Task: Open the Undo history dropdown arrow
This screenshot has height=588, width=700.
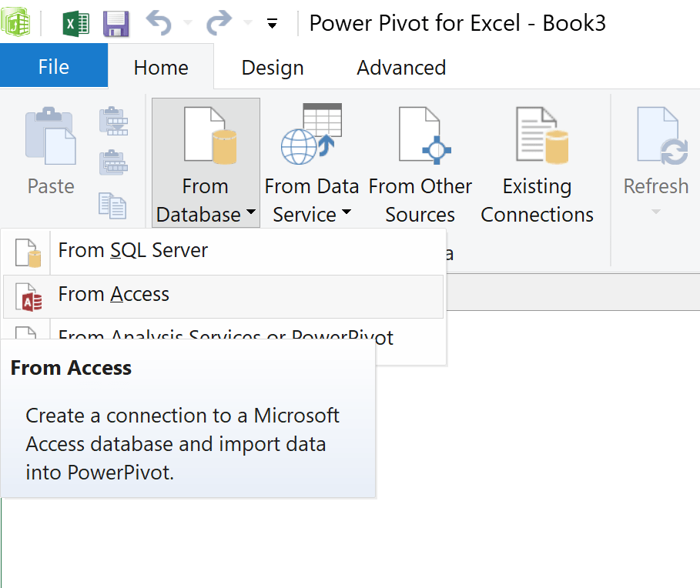Action: 187,23
